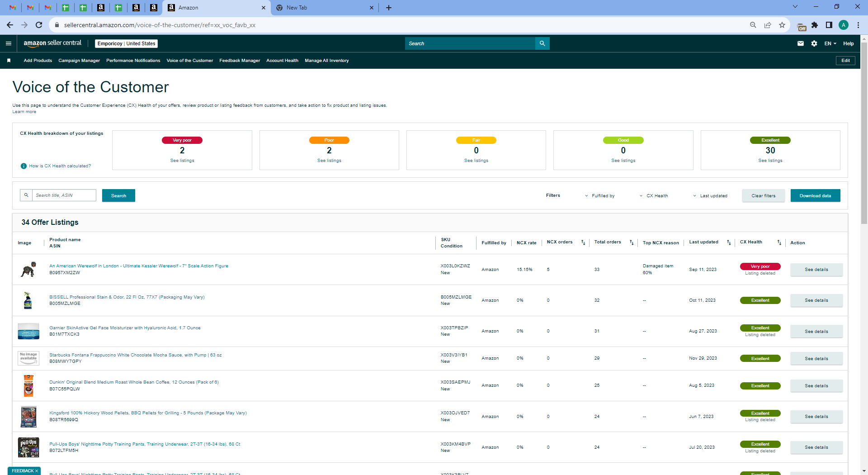This screenshot has height=475, width=868.
Task: Share this page from the address bar
Action: point(768,25)
